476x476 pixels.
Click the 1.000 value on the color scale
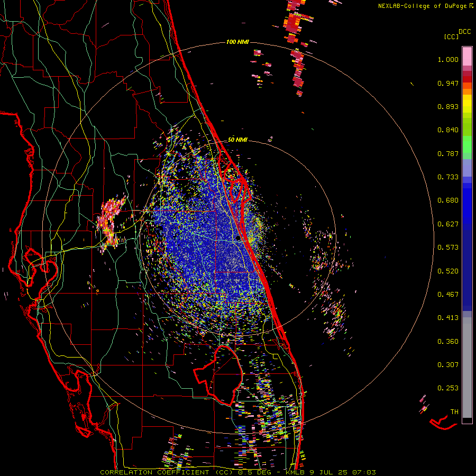click(x=448, y=59)
